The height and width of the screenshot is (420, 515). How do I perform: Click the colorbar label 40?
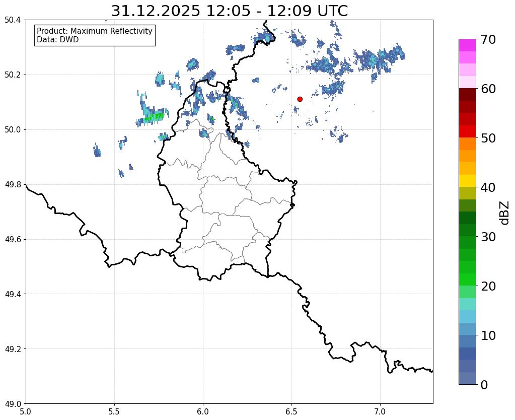click(488, 187)
